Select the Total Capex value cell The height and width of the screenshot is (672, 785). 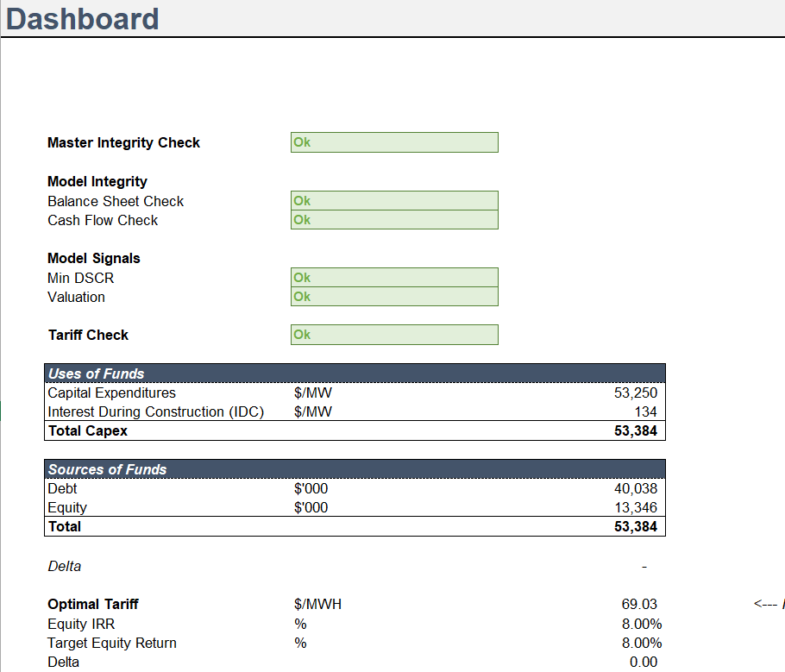coord(635,430)
